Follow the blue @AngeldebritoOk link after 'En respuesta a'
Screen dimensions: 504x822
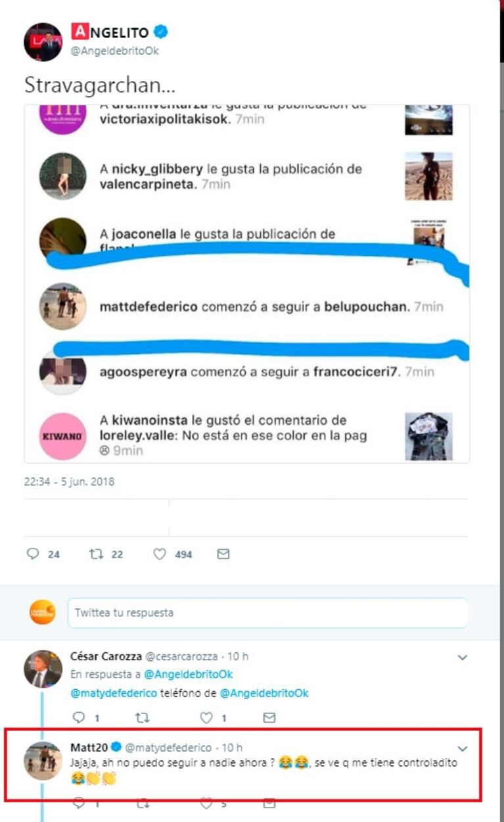point(188,674)
